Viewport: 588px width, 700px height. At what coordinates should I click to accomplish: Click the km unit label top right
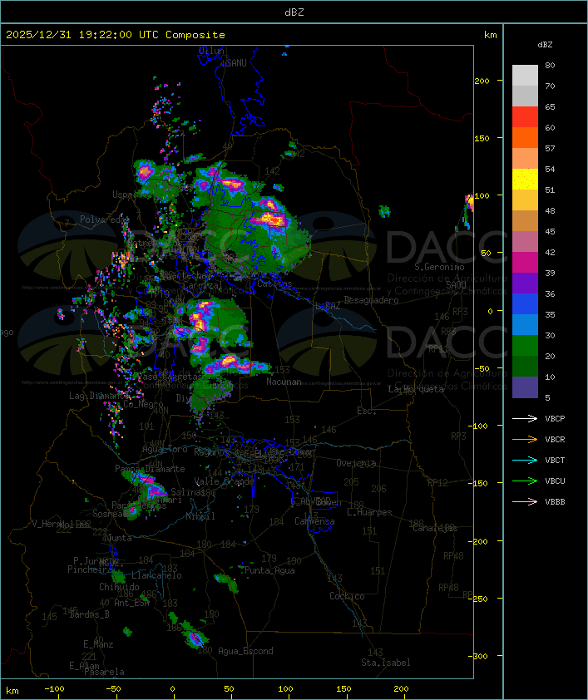[x=491, y=35]
